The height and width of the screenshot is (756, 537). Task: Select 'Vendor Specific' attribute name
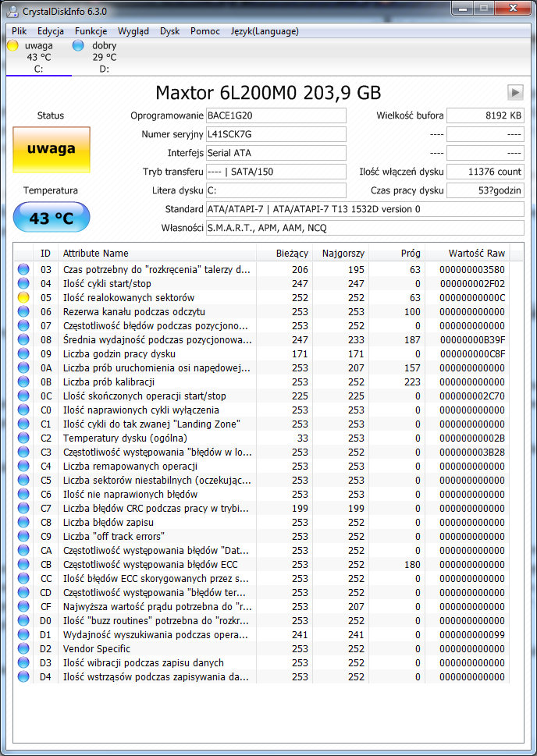tap(97, 648)
